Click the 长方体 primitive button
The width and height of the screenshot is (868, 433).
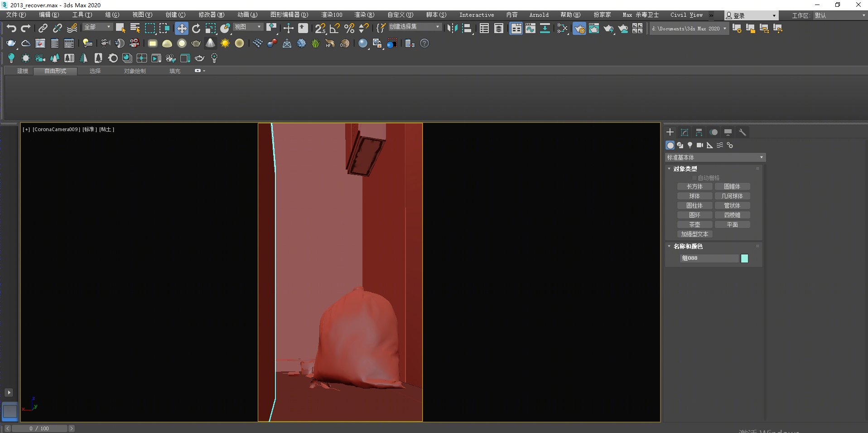point(694,186)
